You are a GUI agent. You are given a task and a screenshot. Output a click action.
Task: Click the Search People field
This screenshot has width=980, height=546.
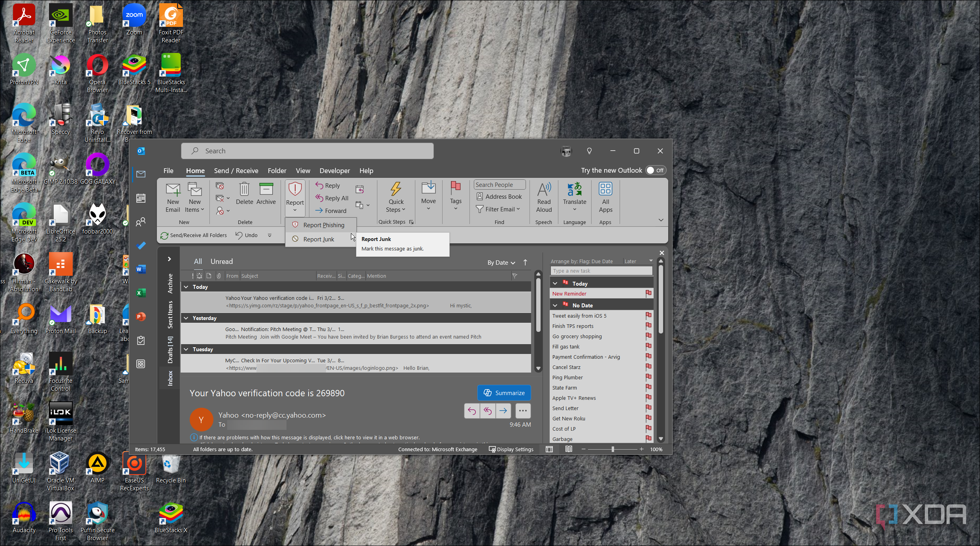pos(499,185)
